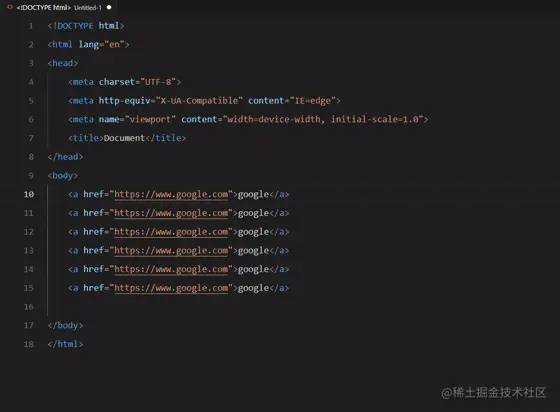
Task: Click the google.com URL on line 13
Action: (x=171, y=251)
